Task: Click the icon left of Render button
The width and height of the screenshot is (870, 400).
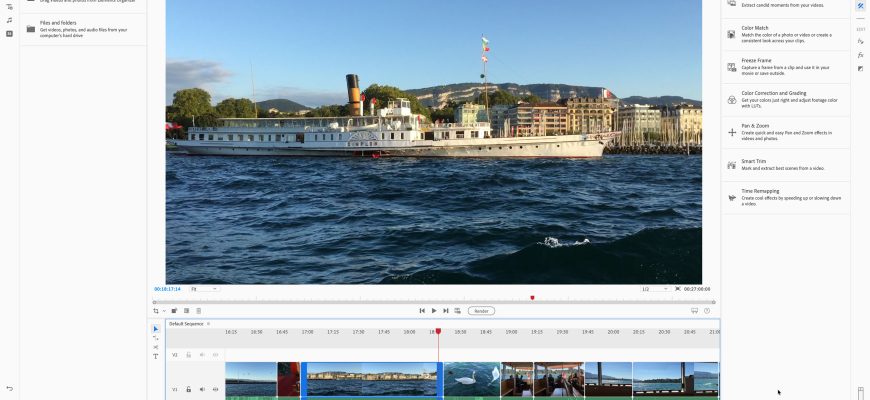Action: click(x=457, y=311)
